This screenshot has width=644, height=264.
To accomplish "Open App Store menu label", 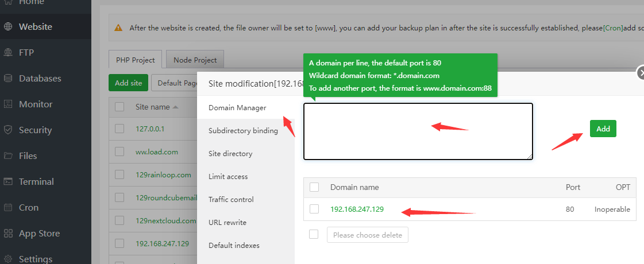I will point(40,233).
